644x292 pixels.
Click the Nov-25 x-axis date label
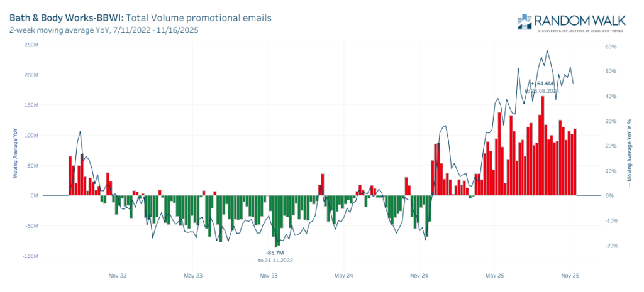coord(570,275)
